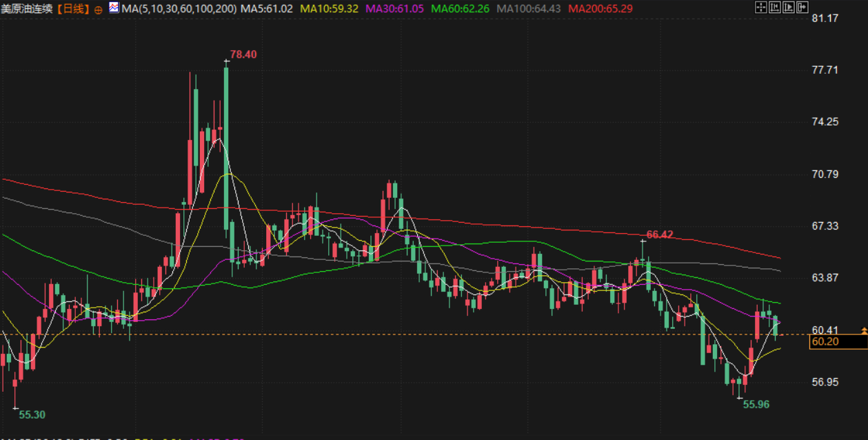Click the 81.17 price axis value

(x=825, y=18)
